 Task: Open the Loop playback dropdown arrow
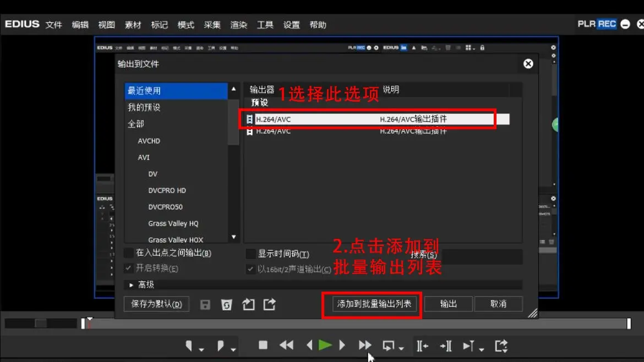[x=401, y=349]
